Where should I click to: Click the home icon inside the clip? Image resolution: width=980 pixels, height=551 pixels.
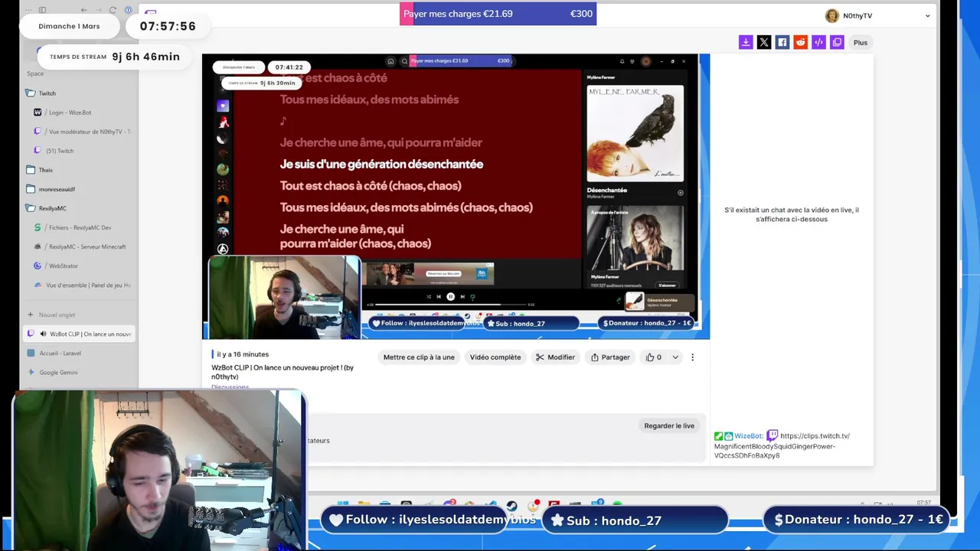coord(390,61)
